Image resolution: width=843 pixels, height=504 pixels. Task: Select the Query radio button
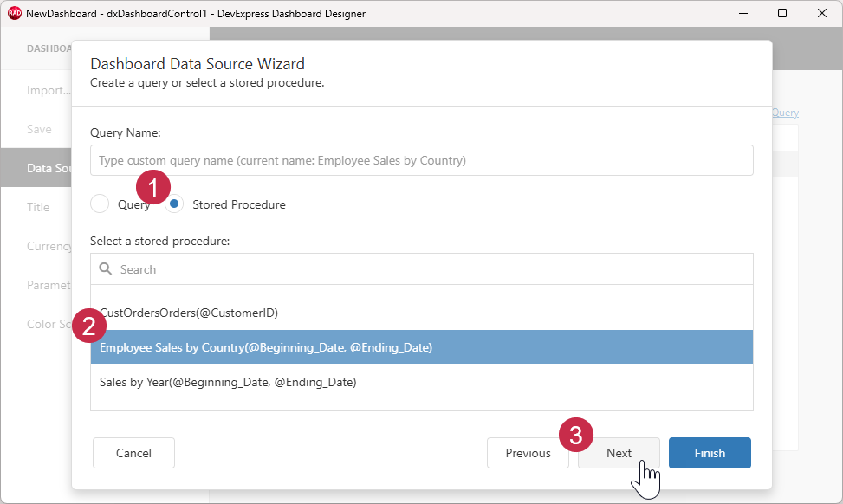[100, 204]
